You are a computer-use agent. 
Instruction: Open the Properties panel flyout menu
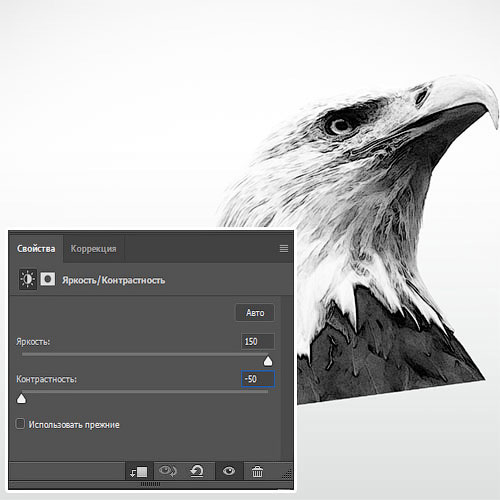click(x=284, y=249)
